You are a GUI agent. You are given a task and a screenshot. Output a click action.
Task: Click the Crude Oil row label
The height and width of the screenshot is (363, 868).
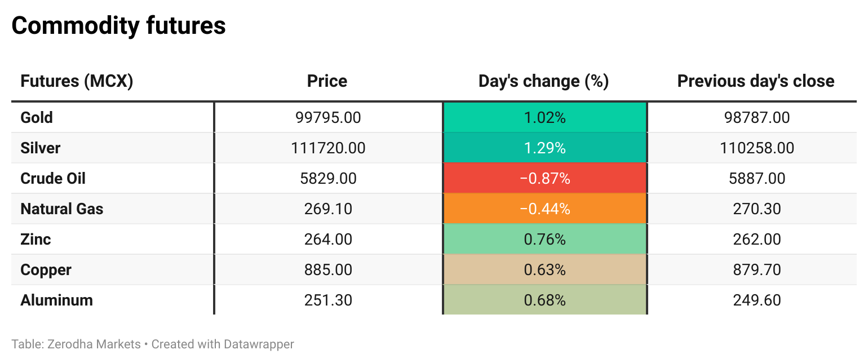(x=53, y=179)
